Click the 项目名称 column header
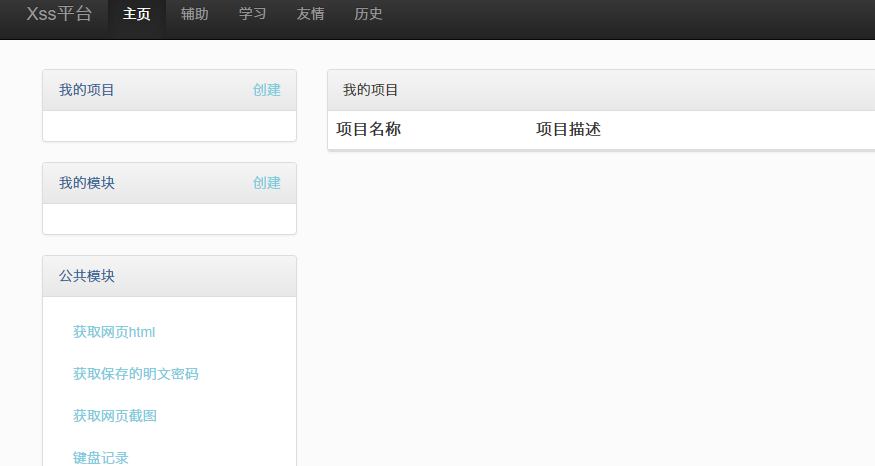Screen dimensions: 875x466 [368, 129]
